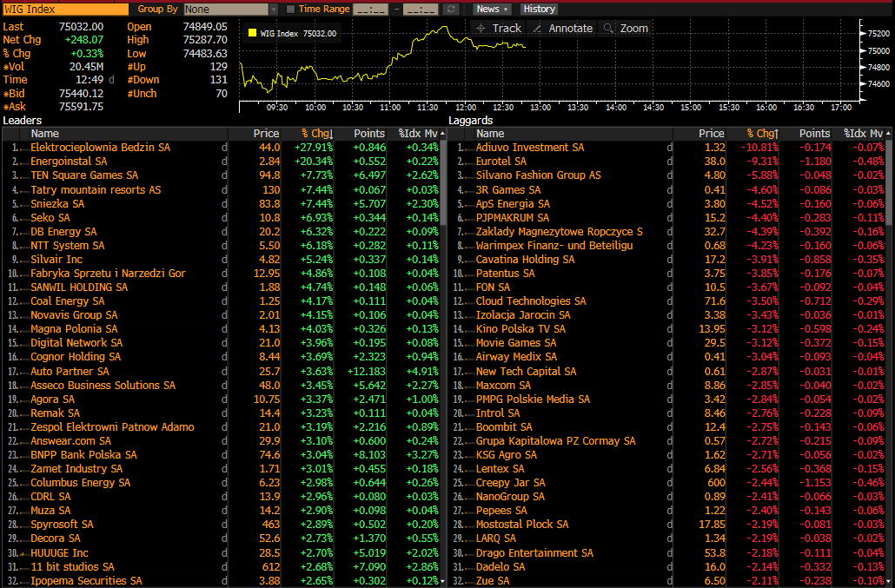895x588 pixels.
Task: Click the Leaders Price column header
Action: 266,134
